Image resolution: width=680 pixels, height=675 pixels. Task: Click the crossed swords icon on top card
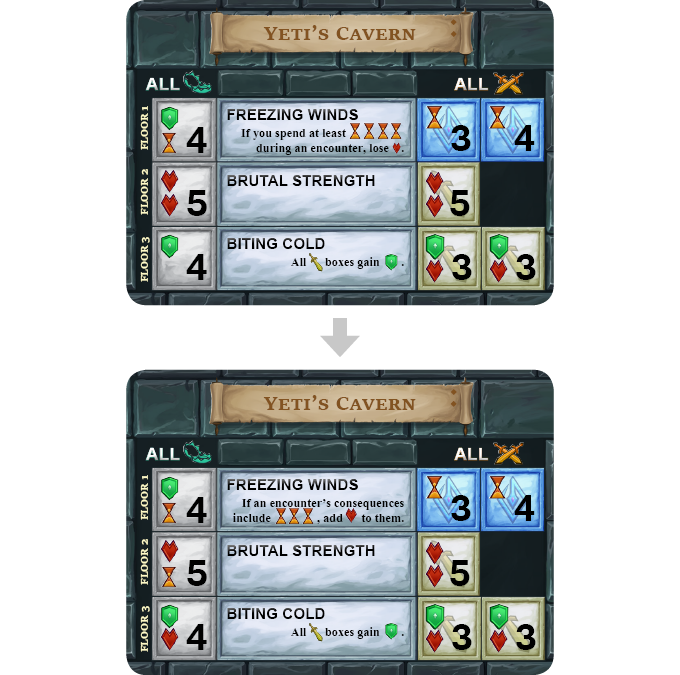point(508,83)
